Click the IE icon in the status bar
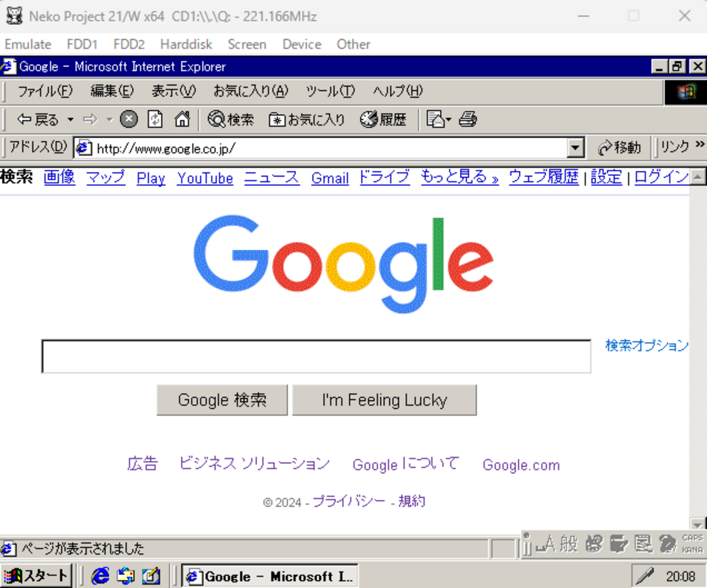 pyautogui.click(x=9, y=548)
